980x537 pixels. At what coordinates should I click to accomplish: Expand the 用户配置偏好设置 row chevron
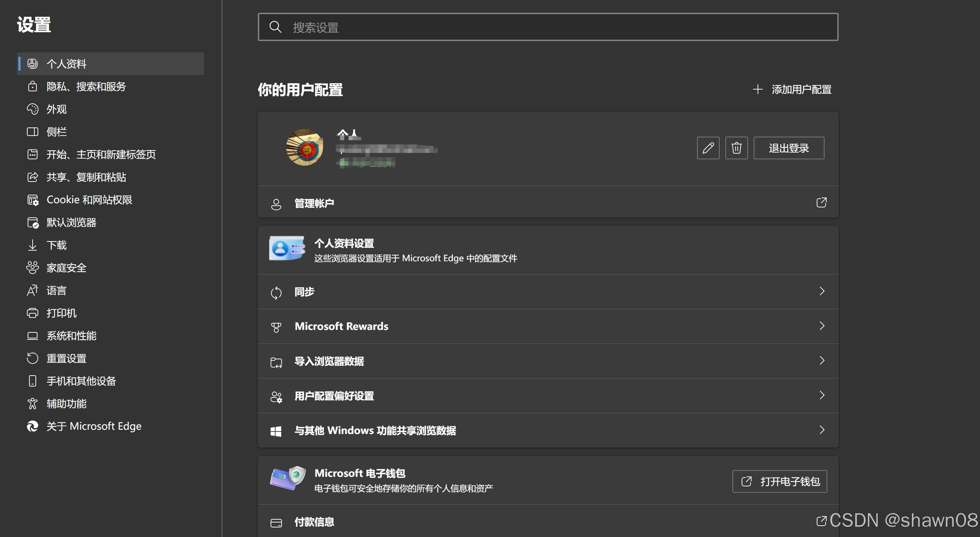coord(822,395)
